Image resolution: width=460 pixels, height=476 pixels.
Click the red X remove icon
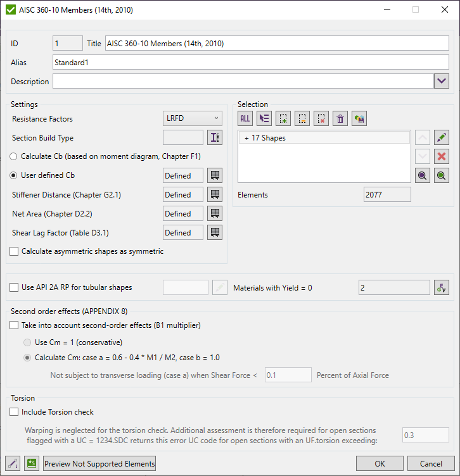[x=442, y=156]
